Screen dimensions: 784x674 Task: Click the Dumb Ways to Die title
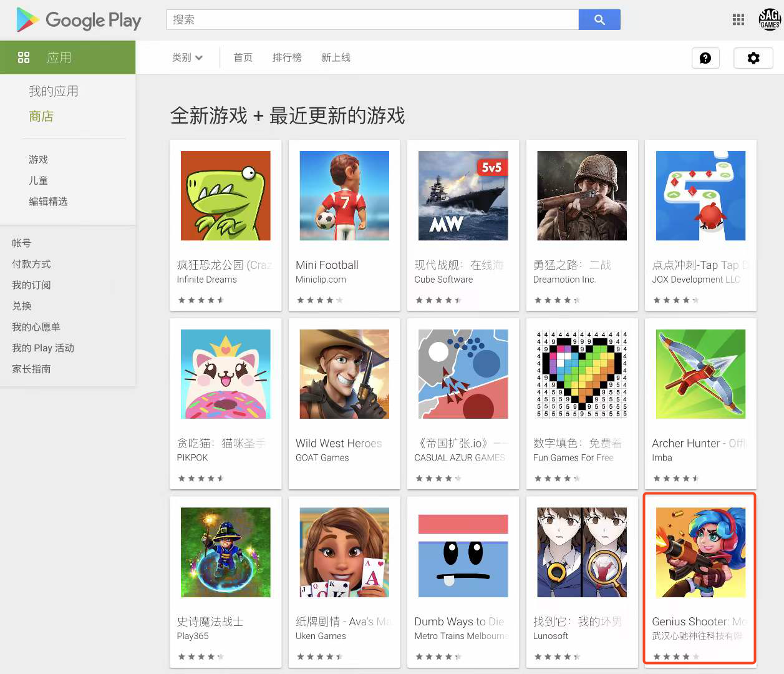coord(459,622)
